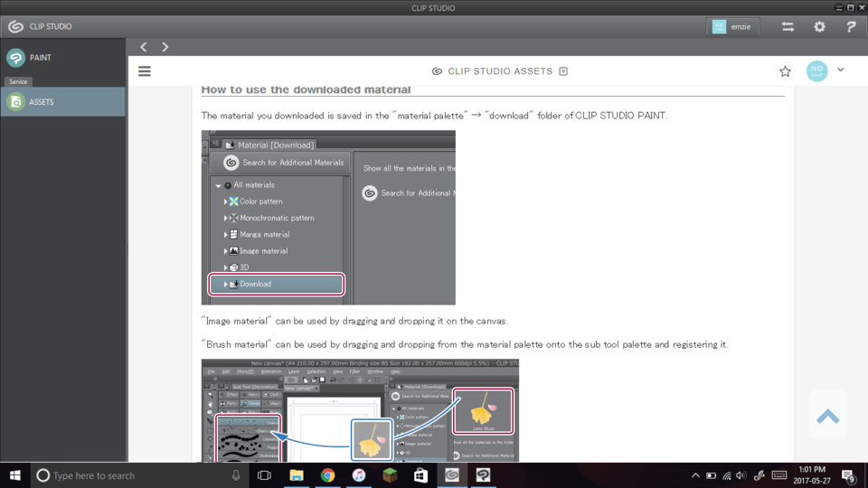Click the heading How to use the downloaded material
The width and height of the screenshot is (868, 488).
point(306,89)
